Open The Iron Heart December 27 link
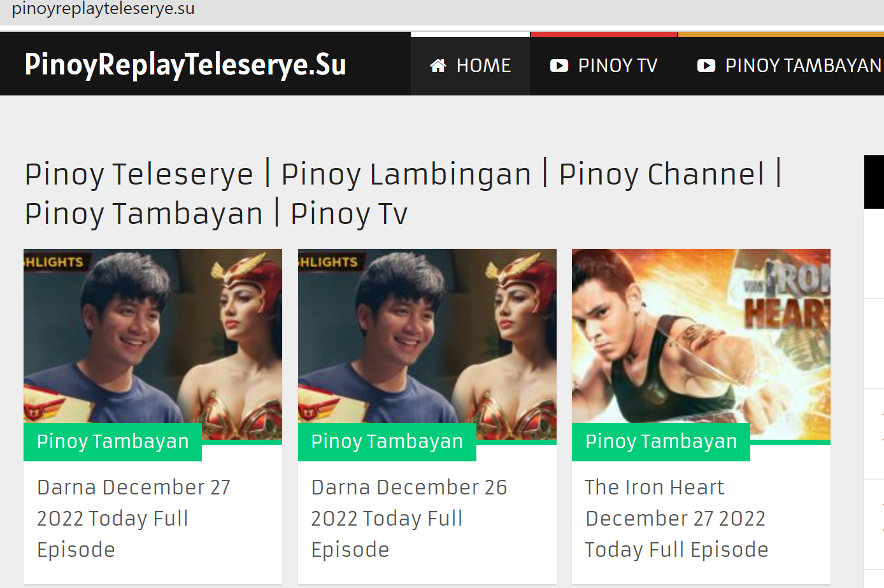 pos(676,518)
